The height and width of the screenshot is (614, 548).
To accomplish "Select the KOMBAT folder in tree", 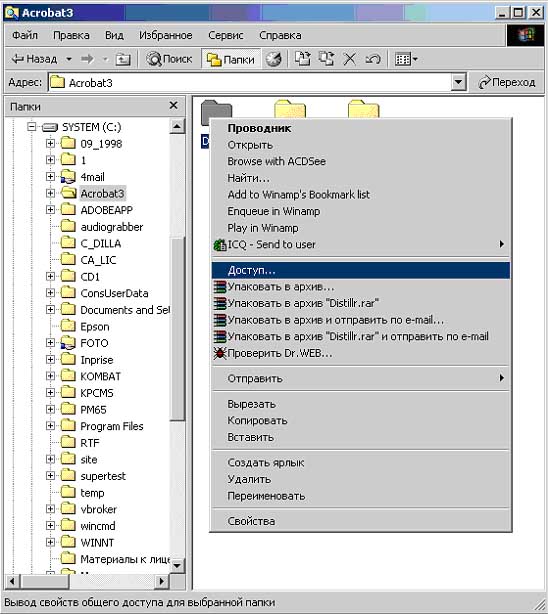I will tap(101, 376).
